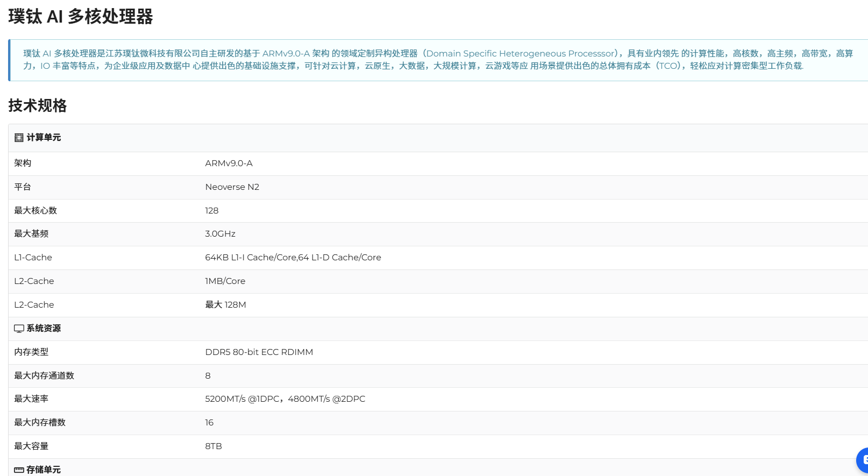This screenshot has width=868, height=476.
Task: Select the 存储单元 section header text
Action: pos(44,470)
